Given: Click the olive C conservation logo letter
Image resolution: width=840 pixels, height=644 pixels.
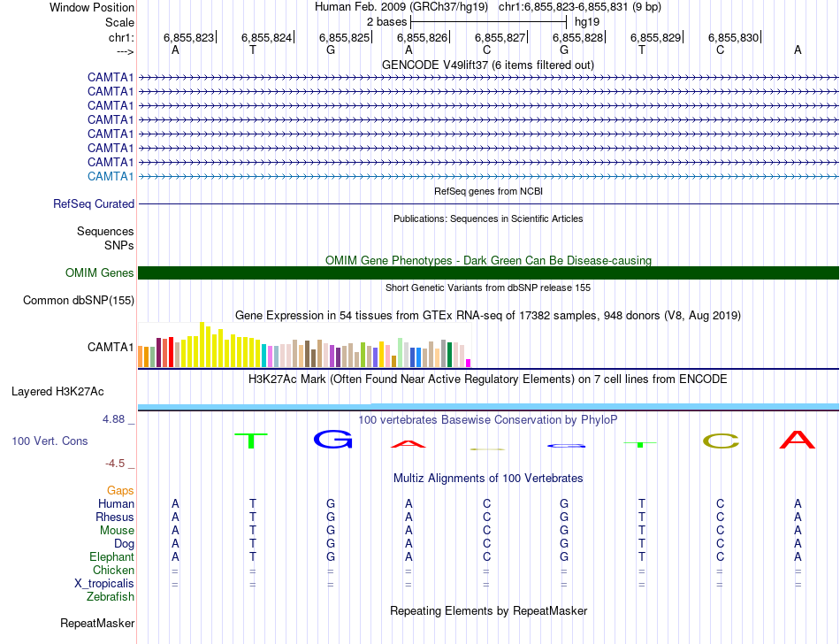Looking at the screenshot, I should tap(720, 441).
